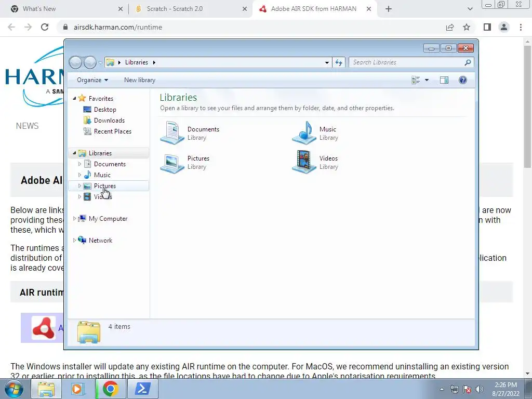532x399 pixels.
Task: Expand the Music node in navigation tree
Action: (79, 175)
